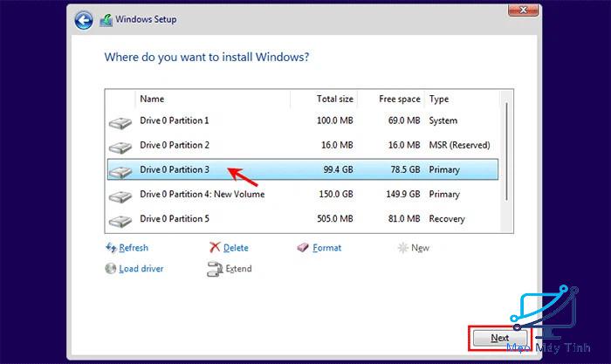Click the MSR (Reserved) type cell

pos(459,146)
